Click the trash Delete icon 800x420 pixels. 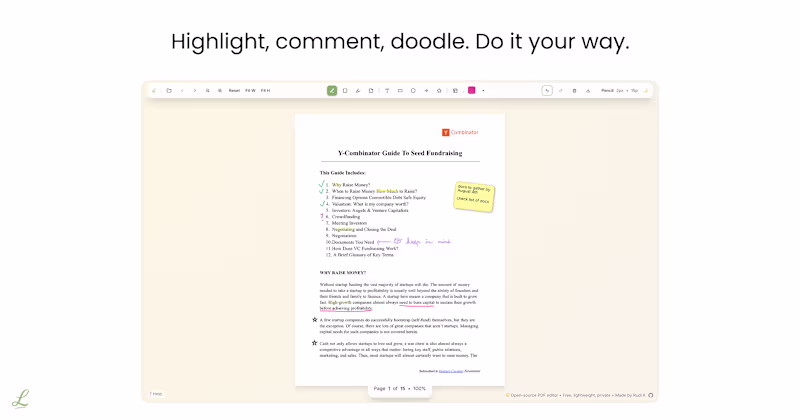(x=574, y=90)
